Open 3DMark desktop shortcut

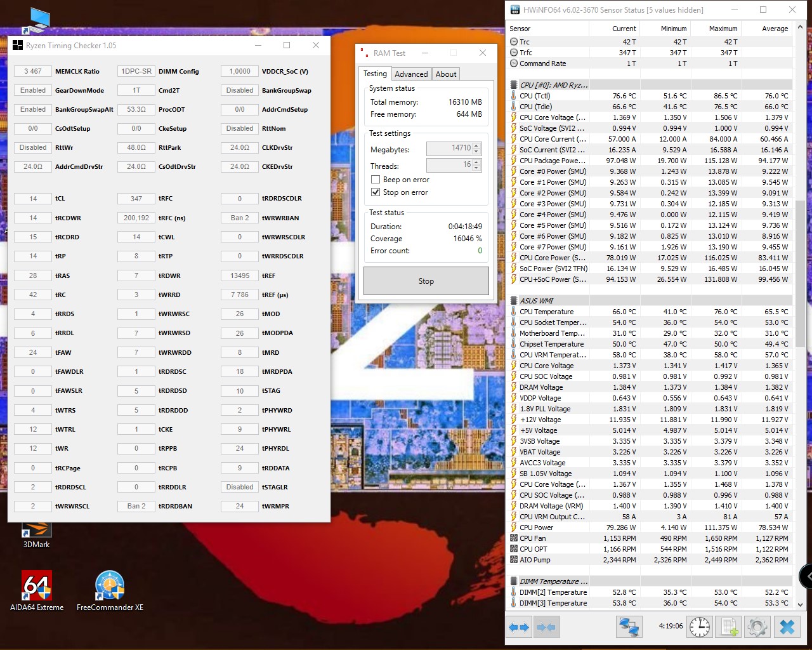[x=36, y=536]
